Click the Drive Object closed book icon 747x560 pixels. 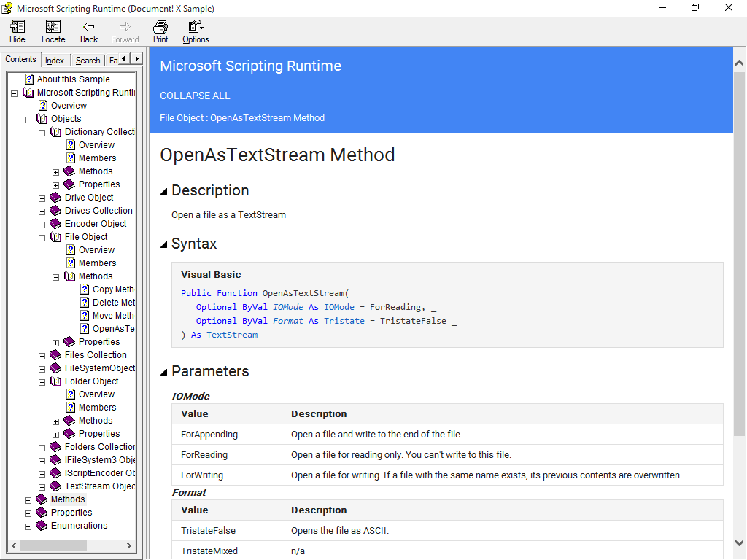click(55, 197)
